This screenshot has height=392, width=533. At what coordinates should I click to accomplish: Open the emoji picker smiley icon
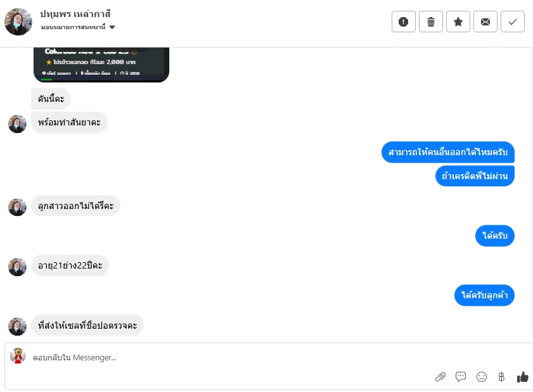click(481, 377)
